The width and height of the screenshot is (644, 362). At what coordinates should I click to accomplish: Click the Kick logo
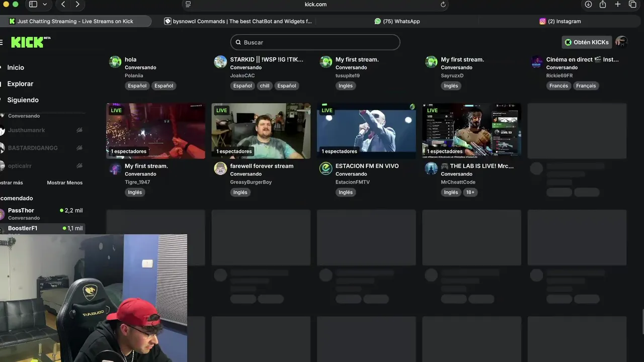coord(31,42)
